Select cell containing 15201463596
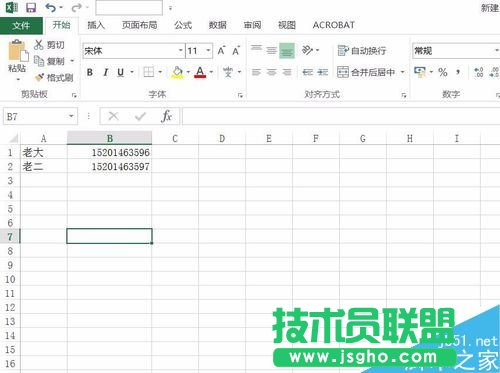This screenshot has height=373, width=500. pyautogui.click(x=109, y=152)
